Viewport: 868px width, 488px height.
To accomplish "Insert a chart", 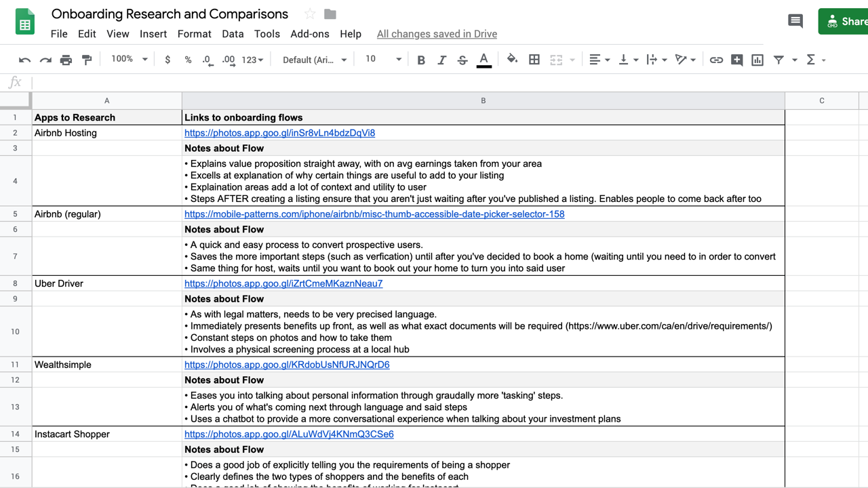I will [757, 60].
